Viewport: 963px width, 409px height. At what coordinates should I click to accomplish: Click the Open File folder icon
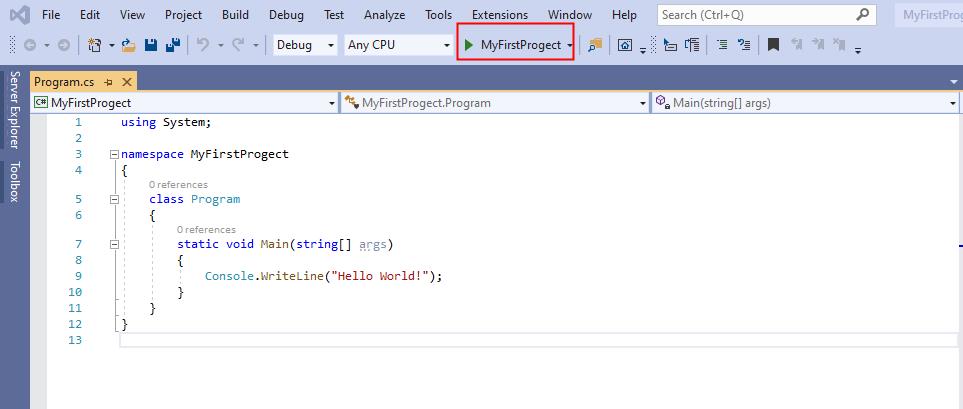(128, 45)
